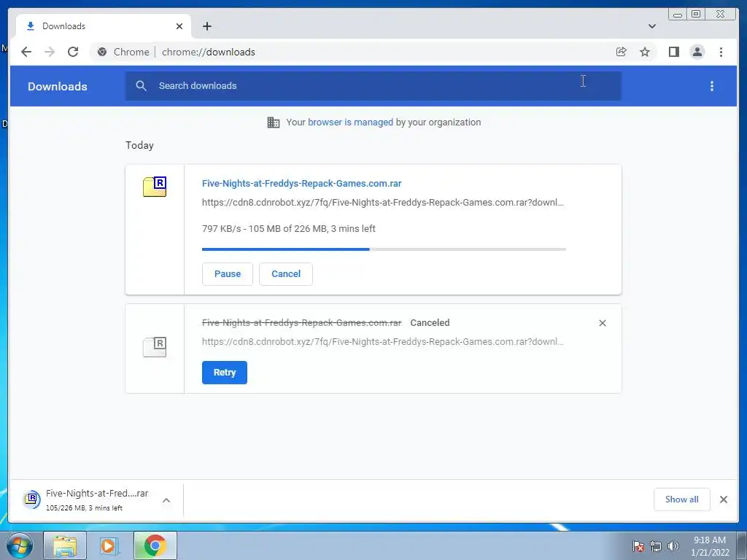Click the managed organization building icon
This screenshot has width=747, height=560.
tap(274, 122)
